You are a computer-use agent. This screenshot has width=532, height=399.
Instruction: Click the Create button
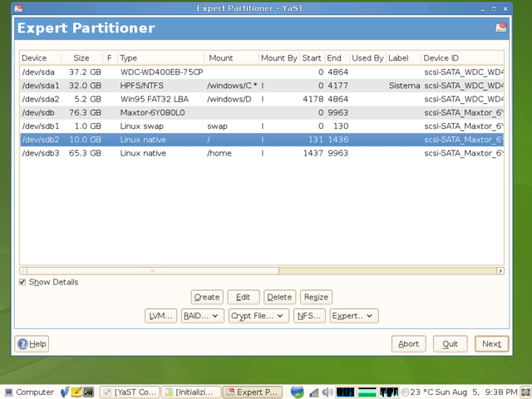207,298
